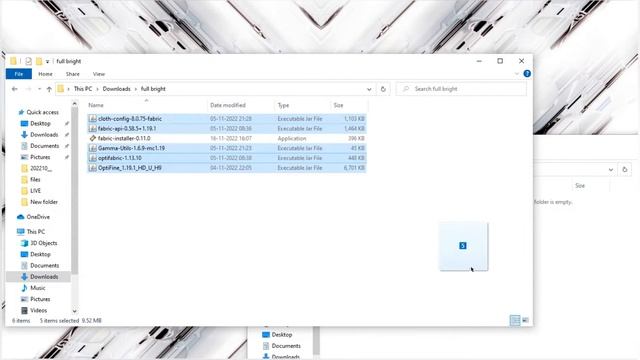
Task: Open the File ribbon tab
Action: (19, 74)
